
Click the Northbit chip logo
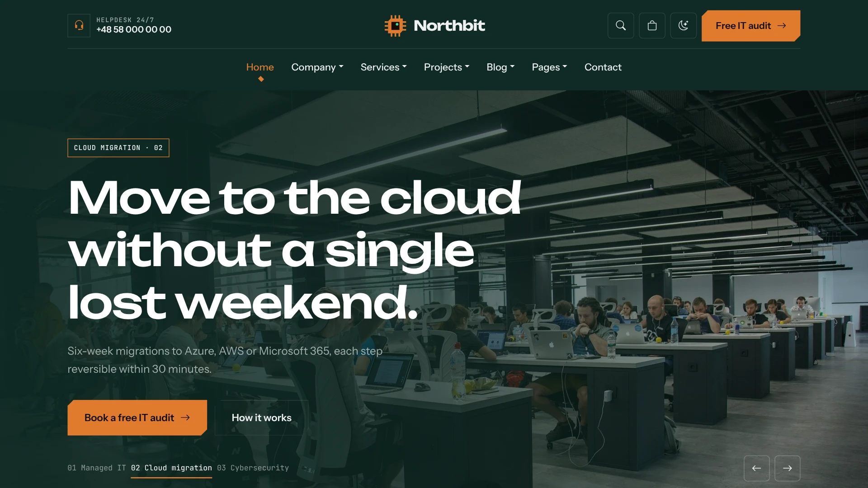(395, 26)
